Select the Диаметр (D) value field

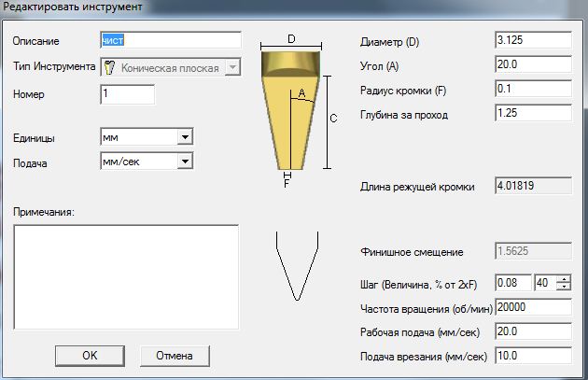point(533,41)
